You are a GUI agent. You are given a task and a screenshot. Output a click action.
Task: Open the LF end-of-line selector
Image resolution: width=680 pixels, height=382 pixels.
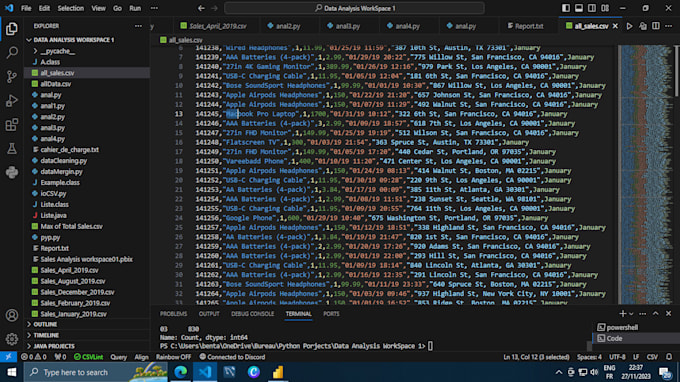tap(636, 357)
